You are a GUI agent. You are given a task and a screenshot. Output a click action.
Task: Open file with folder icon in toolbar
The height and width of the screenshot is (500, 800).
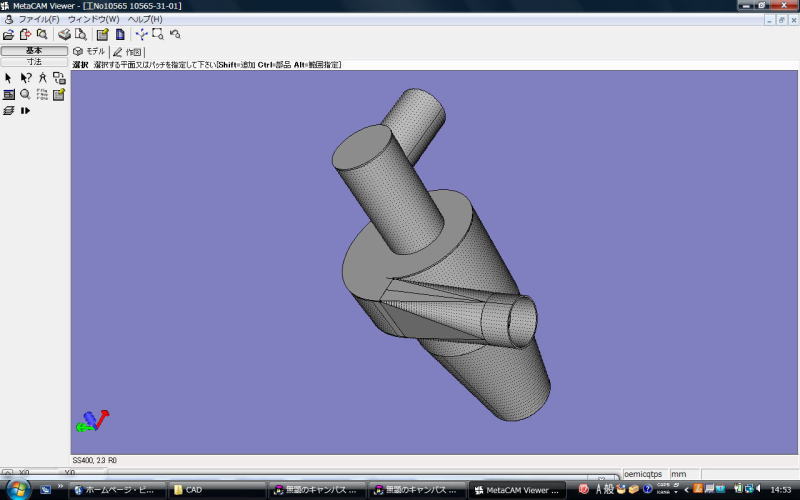[x=8, y=35]
